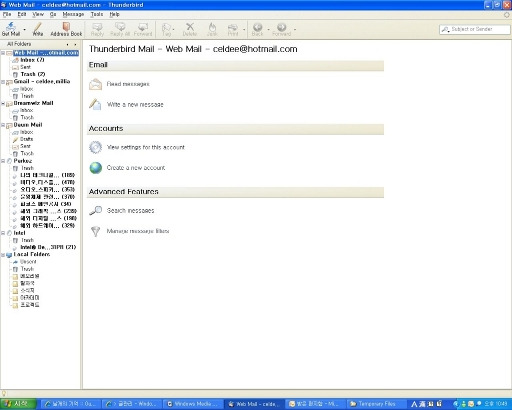
Task: Collapse the Parkoz feed account
Action: 3,161
